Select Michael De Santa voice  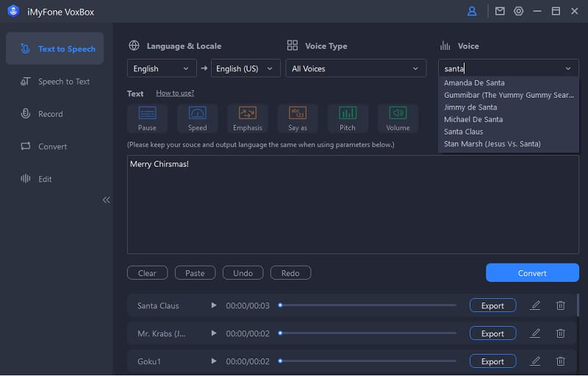[x=508, y=120]
